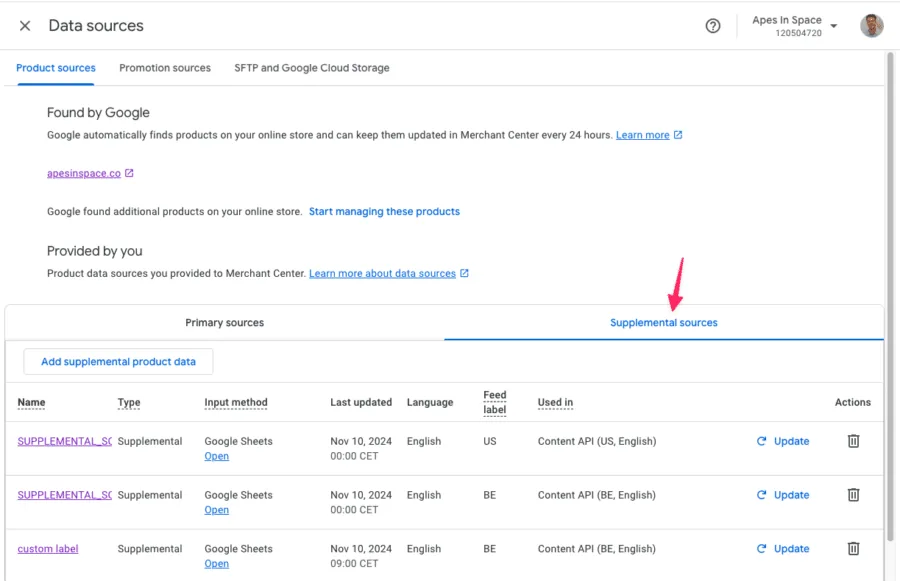Update the custom label data source
Image resolution: width=900 pixels, height=581 pixels.
(783, 549)
